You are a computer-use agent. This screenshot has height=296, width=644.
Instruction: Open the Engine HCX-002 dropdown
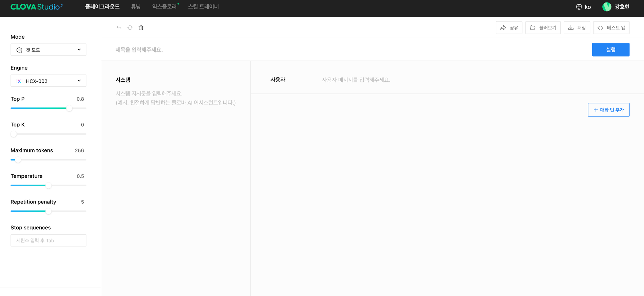click(x=48, y=81)
